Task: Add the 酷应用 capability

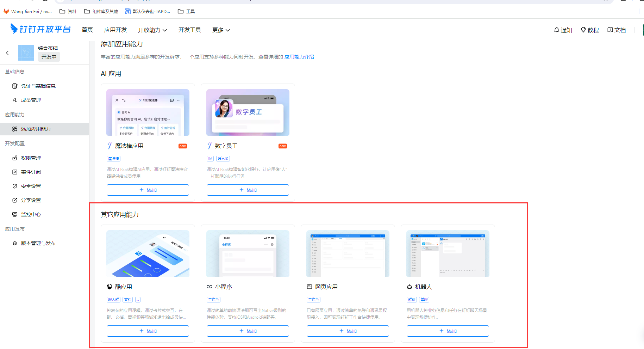Action: point(148,331)
